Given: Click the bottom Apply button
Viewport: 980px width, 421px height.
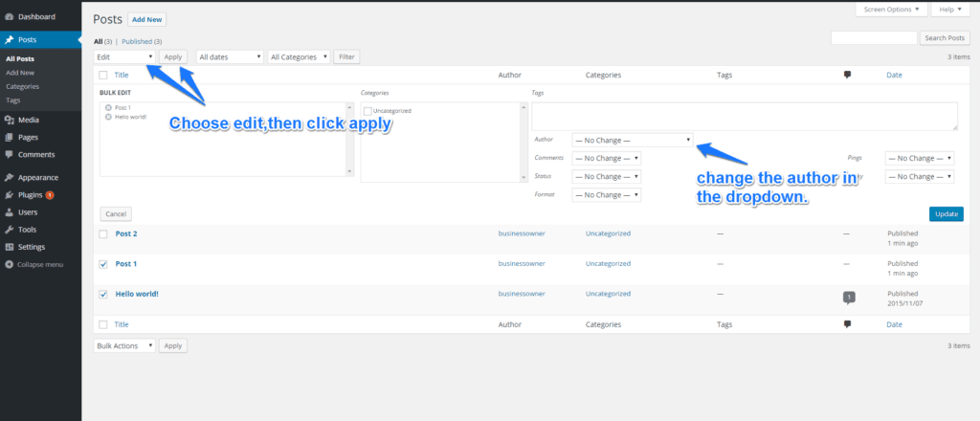Looking at the screenshot, I should pyautogui.click(x=173, y=345).
